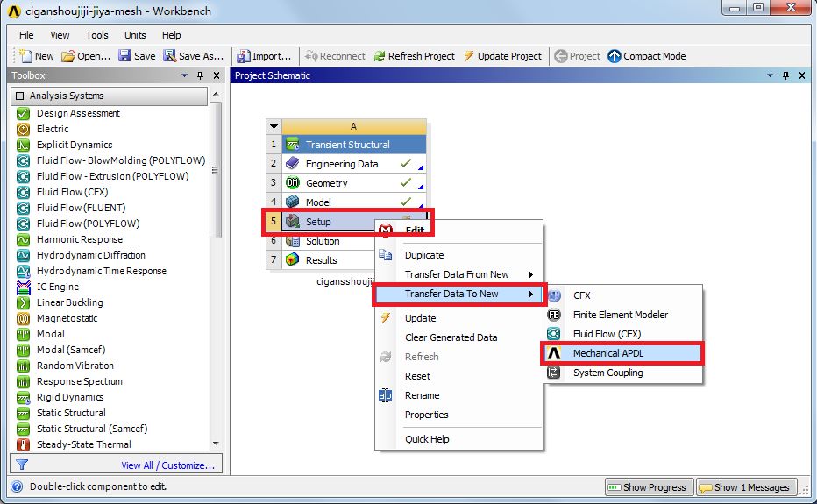The width and height of the screenshot is (817, 504).
Task: Click Import... in the toolbar
Action: pos(264,56)
